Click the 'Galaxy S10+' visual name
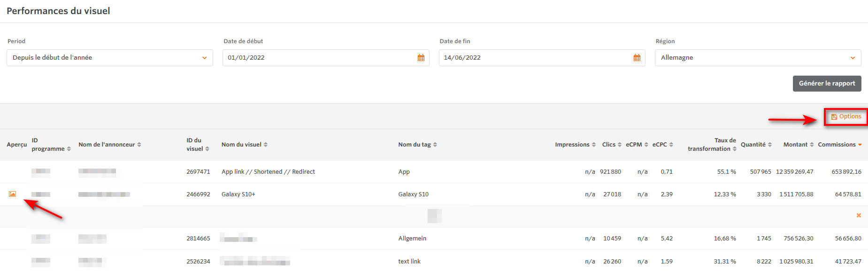868x271 pixels. point(238,194)
